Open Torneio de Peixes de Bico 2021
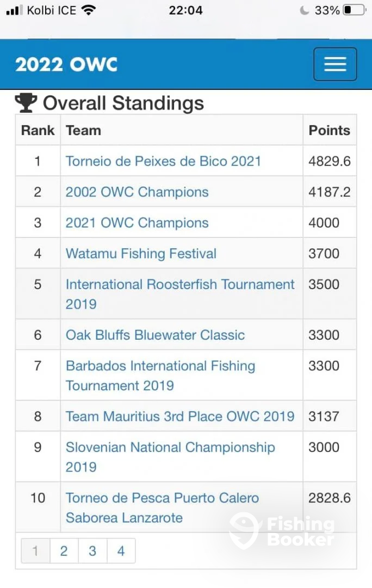The width and height of the screenshot is (372, 588). pyautogui.click(x=163, y=161)
